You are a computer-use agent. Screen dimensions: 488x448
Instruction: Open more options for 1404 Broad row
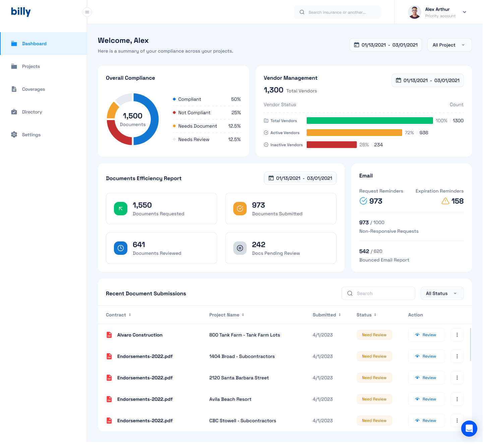point(457,356)
